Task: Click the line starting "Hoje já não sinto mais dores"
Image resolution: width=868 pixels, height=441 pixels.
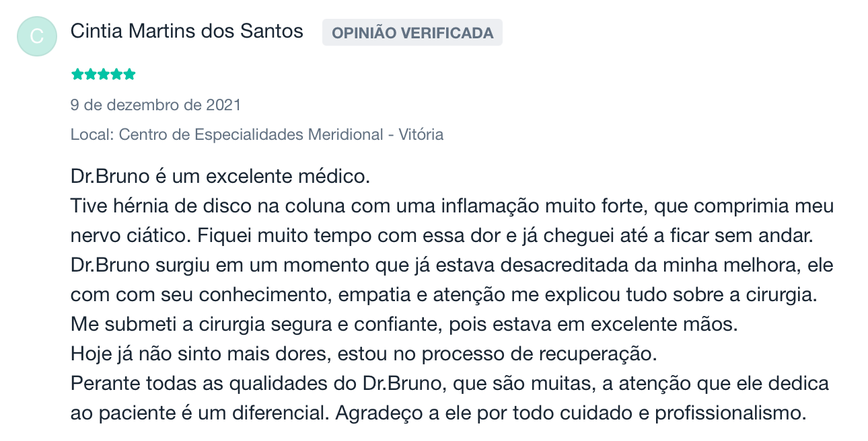Action: [363, 354]
